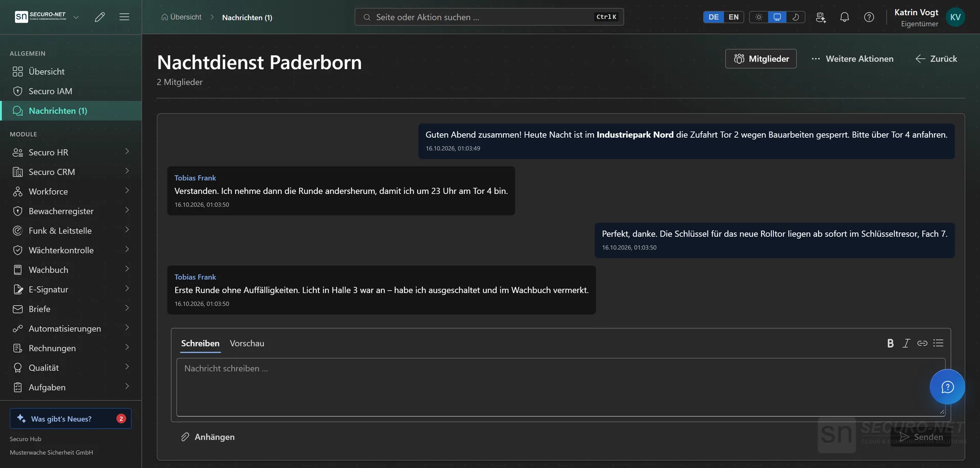Open the user management icon beside the bell
The width and height of the screenshot is (980, 468).
pos(821,17)
